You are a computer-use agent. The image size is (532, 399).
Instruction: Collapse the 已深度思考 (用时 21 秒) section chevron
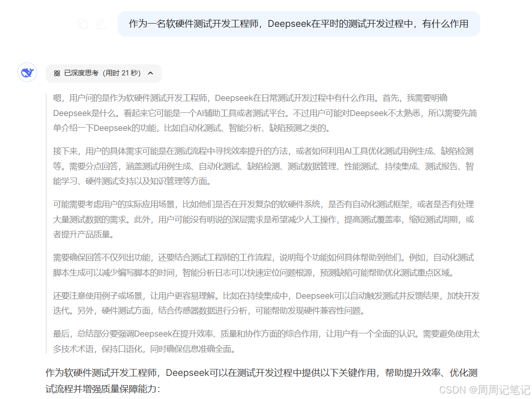tap(151, 73)
